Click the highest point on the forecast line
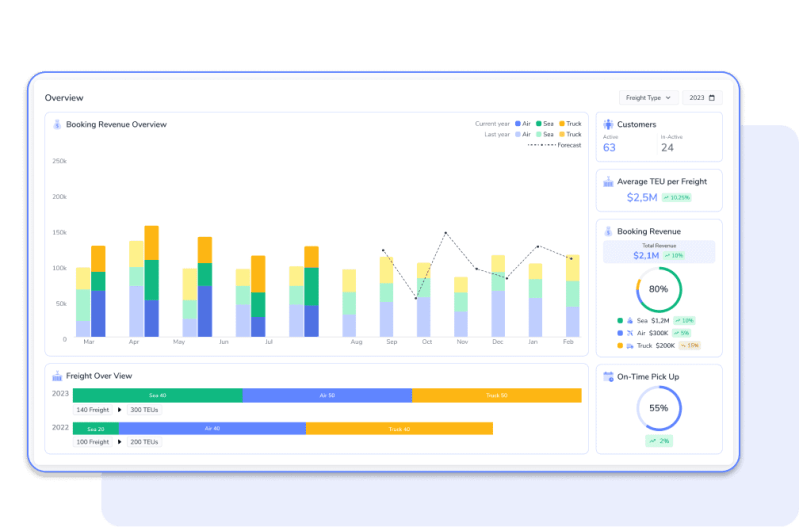 point(446,233)
